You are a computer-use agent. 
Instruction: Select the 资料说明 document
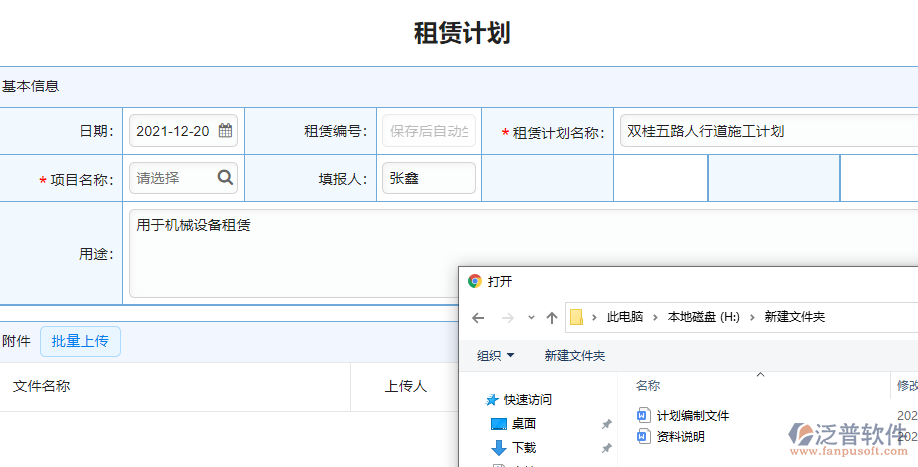coord(680,436)
